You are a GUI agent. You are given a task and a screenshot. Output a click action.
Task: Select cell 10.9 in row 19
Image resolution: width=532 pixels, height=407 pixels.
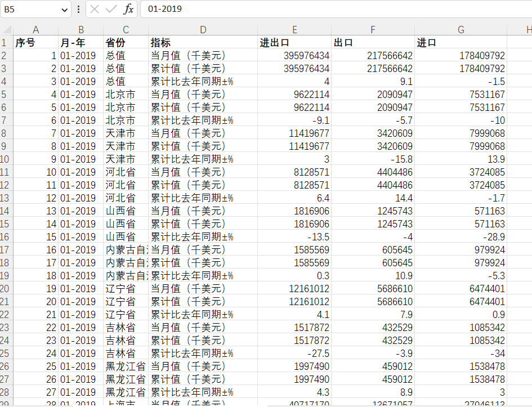pyautogui.click(x=373, y=276)
